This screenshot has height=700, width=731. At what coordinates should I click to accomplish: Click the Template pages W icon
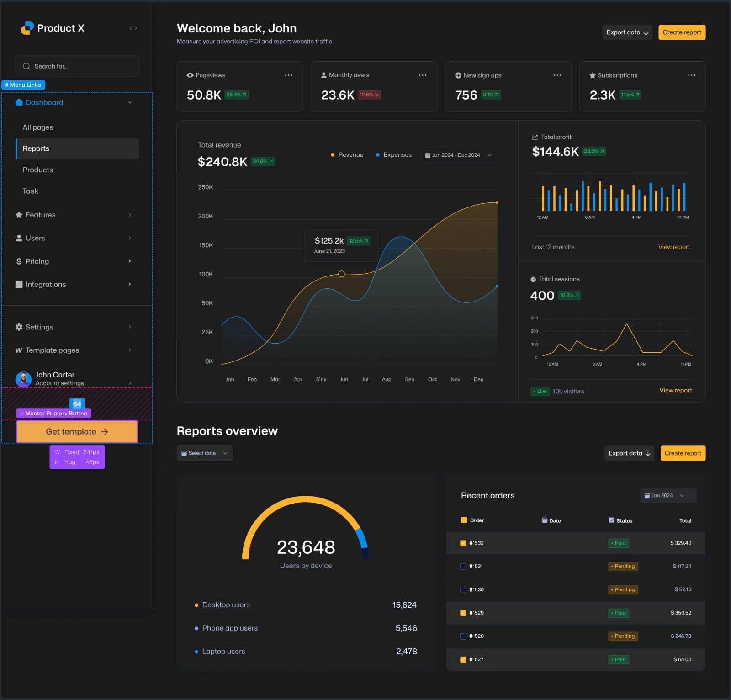(19, 350)
